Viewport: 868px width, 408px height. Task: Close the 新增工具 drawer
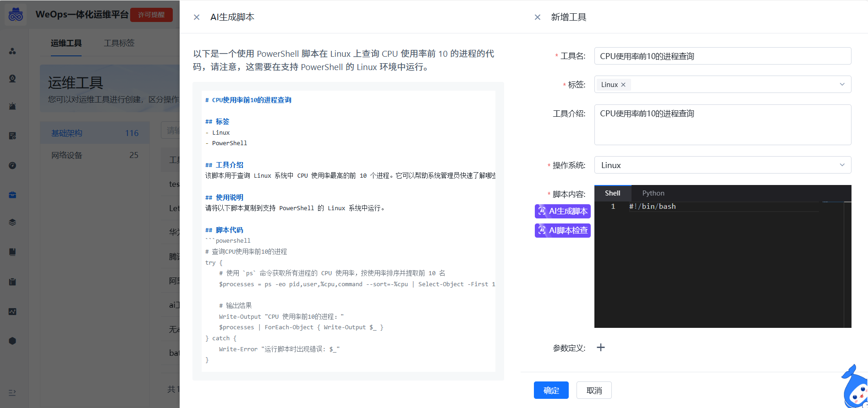coord(538,17)
